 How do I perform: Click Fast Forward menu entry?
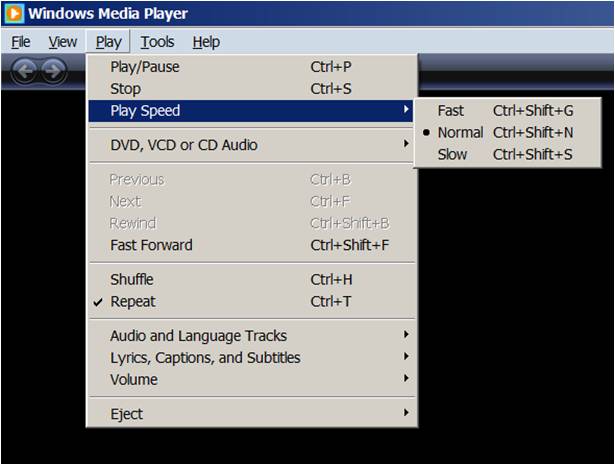click(x=151, y=245)
